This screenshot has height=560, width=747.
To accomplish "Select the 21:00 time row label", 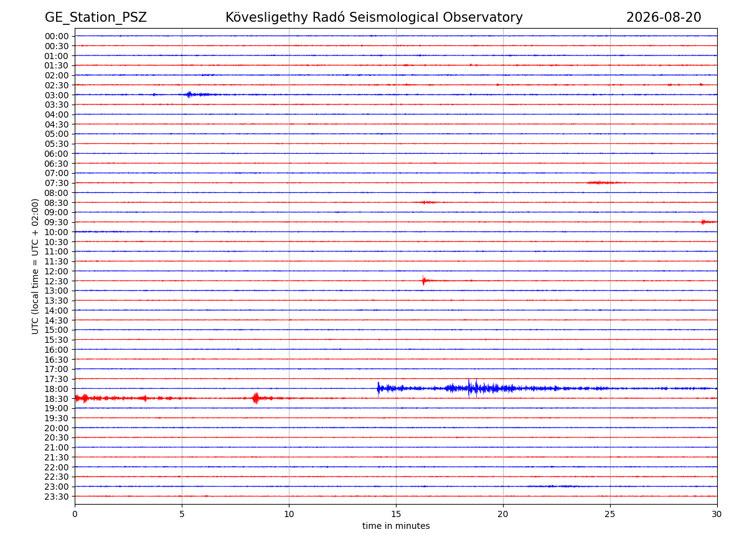I will point(57,447).
